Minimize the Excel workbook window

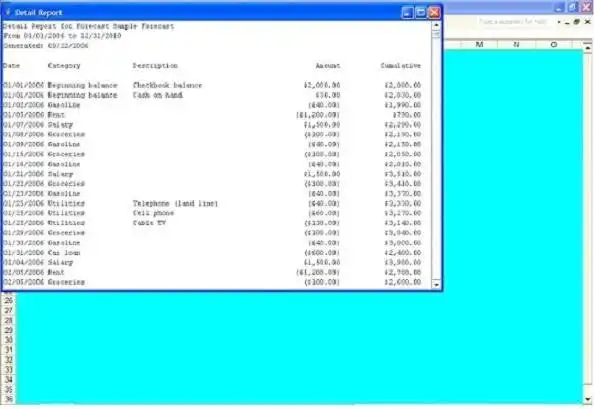point(567,22)
